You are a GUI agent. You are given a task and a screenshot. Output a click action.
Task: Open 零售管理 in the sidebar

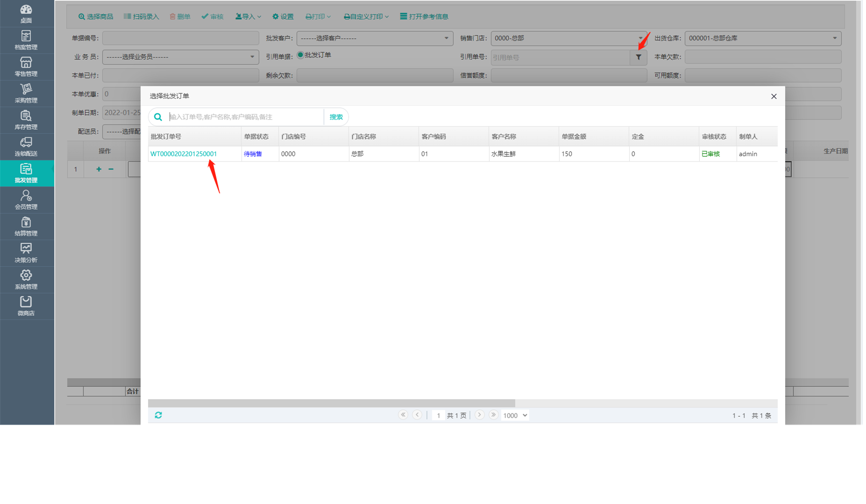coord(26,67)
